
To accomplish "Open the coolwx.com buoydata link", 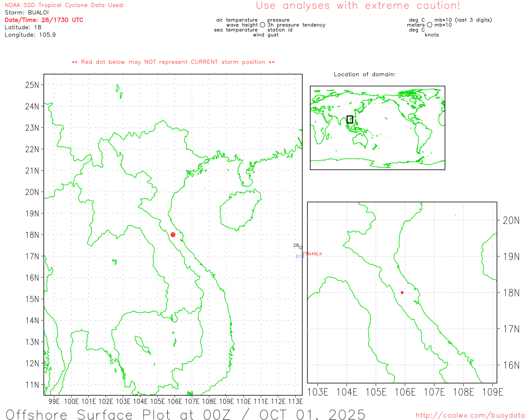I will point(470,415).
